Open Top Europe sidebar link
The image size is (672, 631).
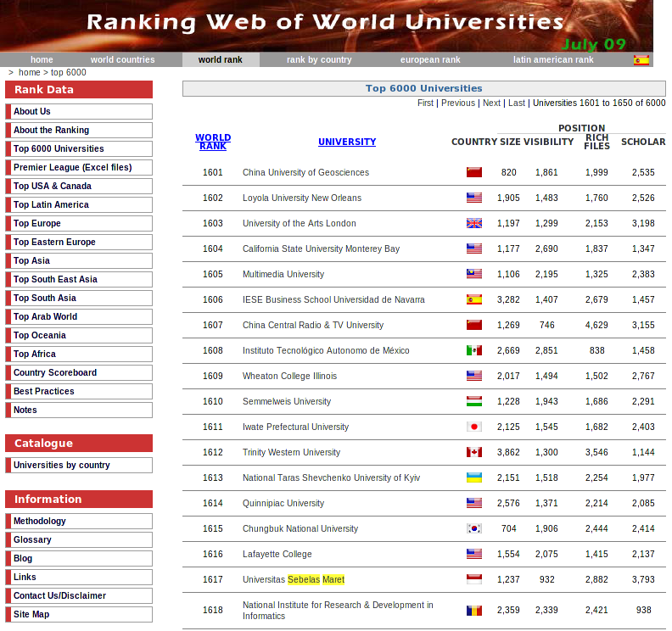click(x=79, y=223)
